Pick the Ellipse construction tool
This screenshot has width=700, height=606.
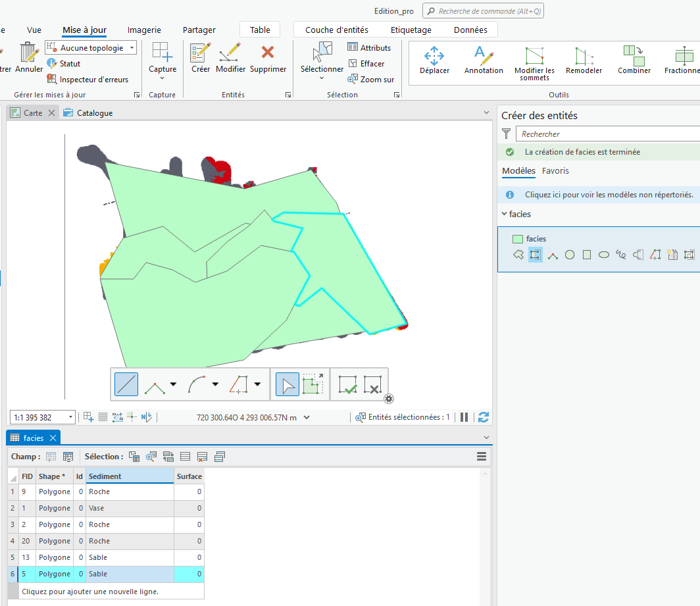(603, 255)
